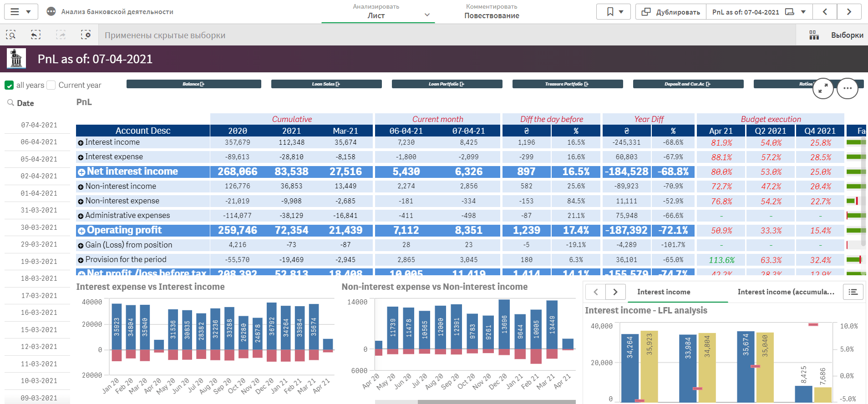Open the hamburger navigation menu
This screenshot has width=868, height=404.
[x=15, y=12]
